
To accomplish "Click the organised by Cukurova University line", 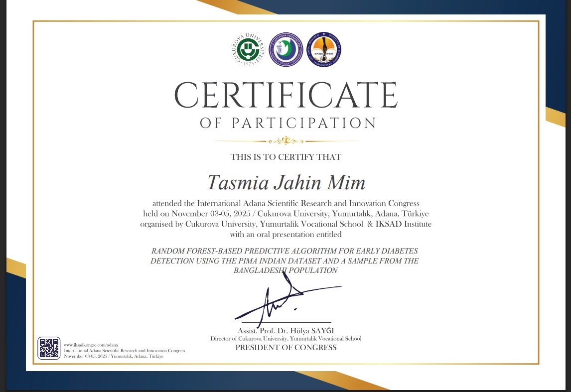I will pos(286,224).
